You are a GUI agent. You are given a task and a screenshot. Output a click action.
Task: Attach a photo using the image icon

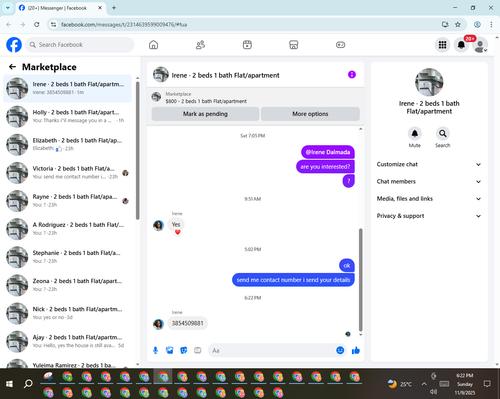coord(170,350)
